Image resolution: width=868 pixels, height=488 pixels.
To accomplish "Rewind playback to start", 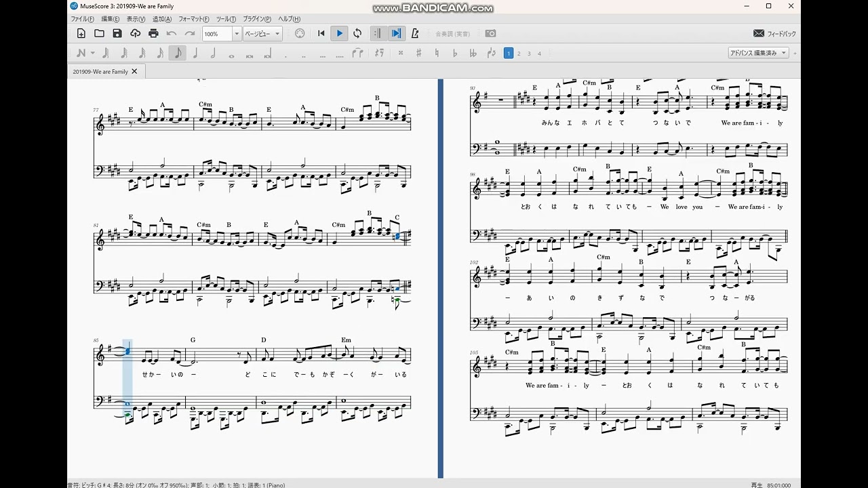I will tap(321, 33).
